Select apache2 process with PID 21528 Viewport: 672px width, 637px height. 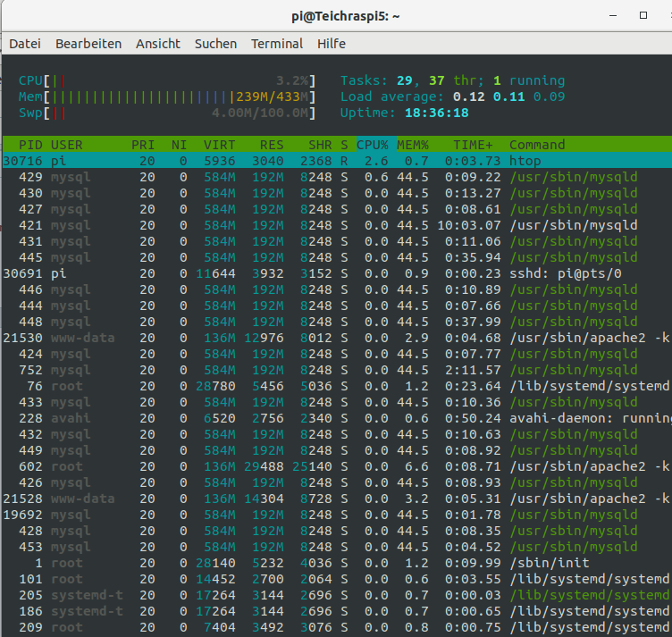coord(337,499)
